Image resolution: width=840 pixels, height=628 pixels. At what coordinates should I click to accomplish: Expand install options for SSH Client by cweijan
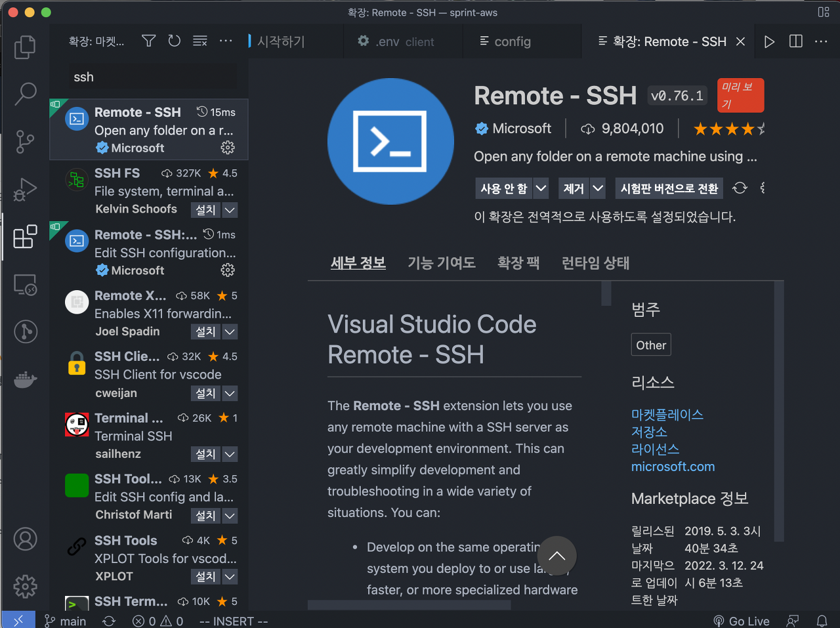(230, 393)
